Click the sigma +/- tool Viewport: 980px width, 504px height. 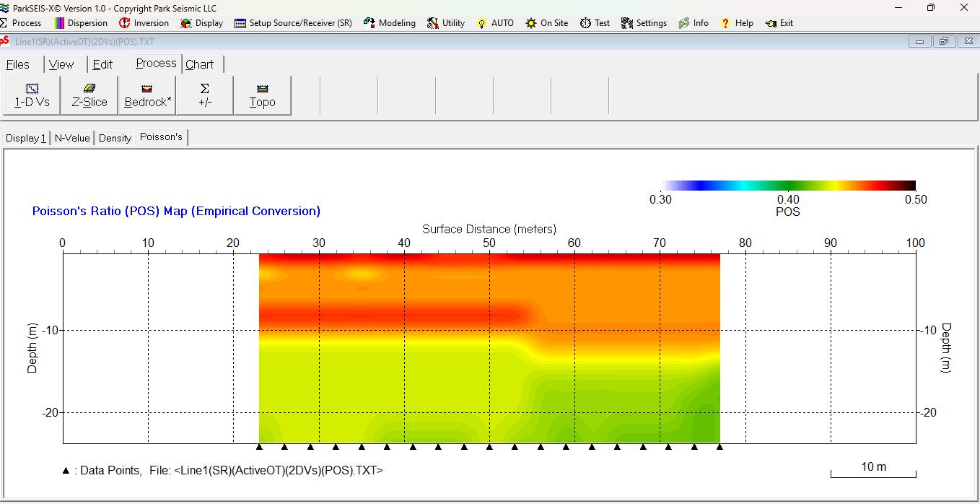coord(205,95)
